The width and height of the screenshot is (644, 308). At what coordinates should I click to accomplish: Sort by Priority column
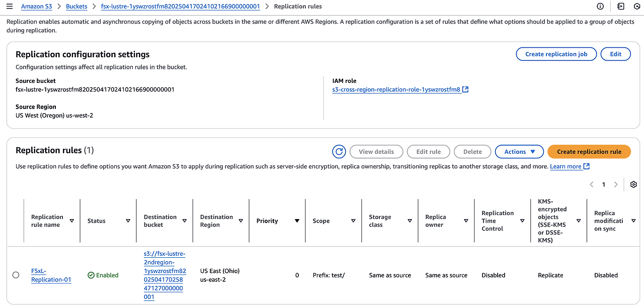point(297,221)
